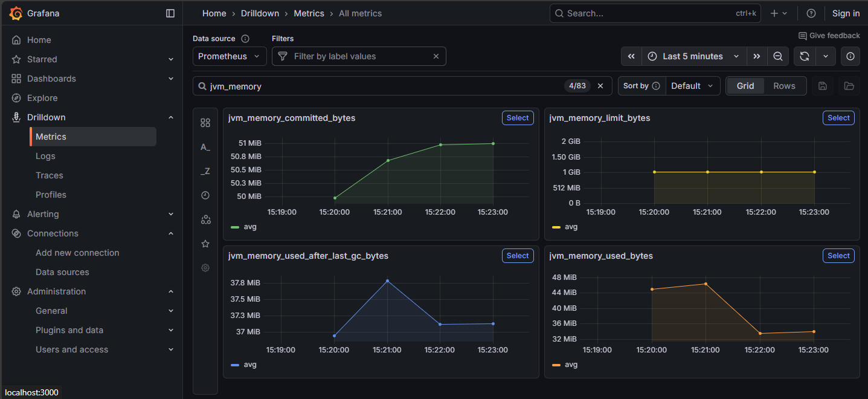Screen dimensions: 868x399
Task: Switch to Grid view layout
Action: [745, 86]
